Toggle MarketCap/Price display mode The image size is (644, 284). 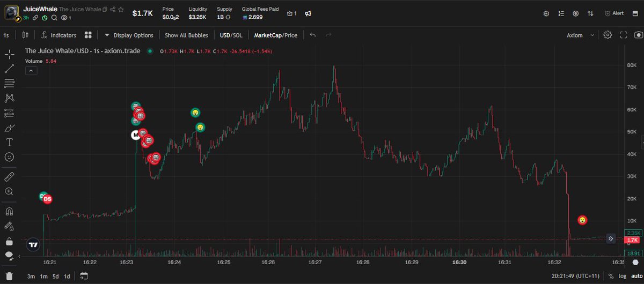click(275, 35)
